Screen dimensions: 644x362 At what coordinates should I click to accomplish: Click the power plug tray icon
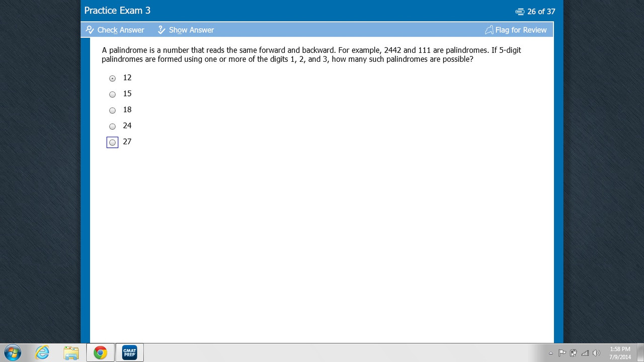pos(573,353)
